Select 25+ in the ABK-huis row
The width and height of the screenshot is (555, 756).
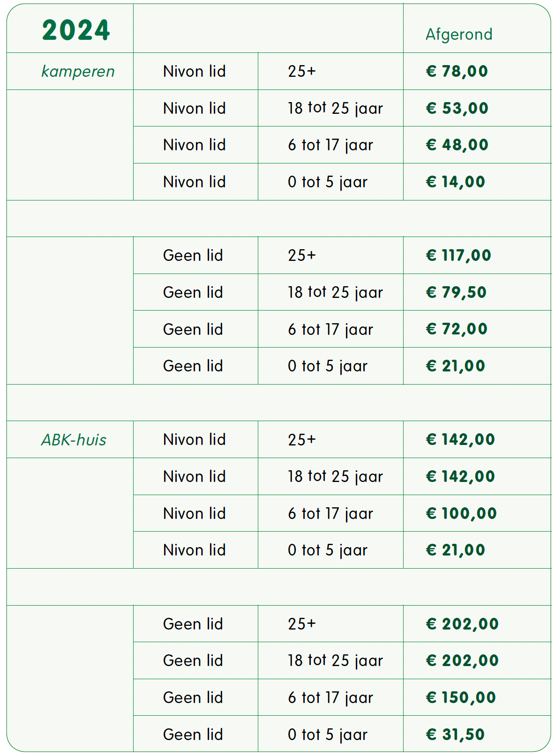302,439
